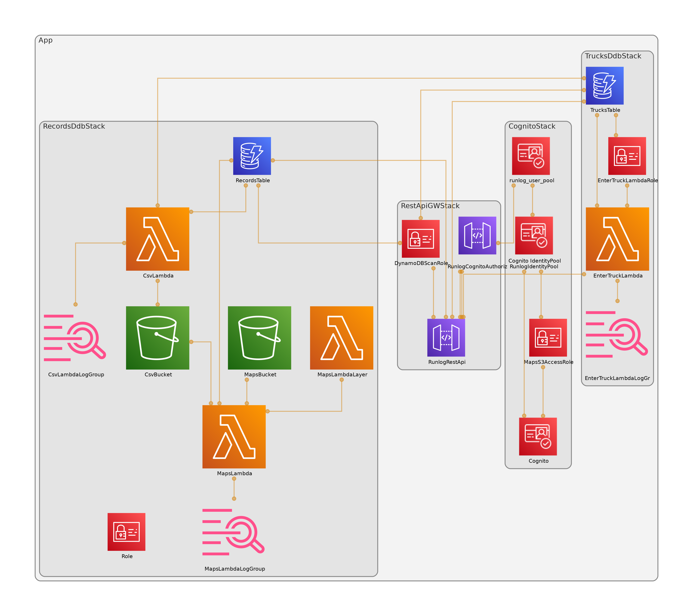The height and width of the screenshot is (616, 693).
Task: Click the MapsBucket S3 icon
Action: tap(259, 338)
